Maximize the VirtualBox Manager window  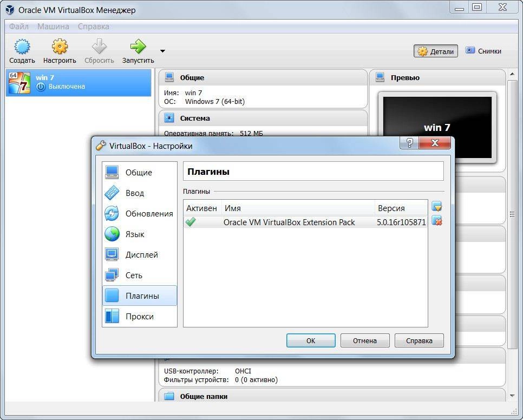(478, 8)
